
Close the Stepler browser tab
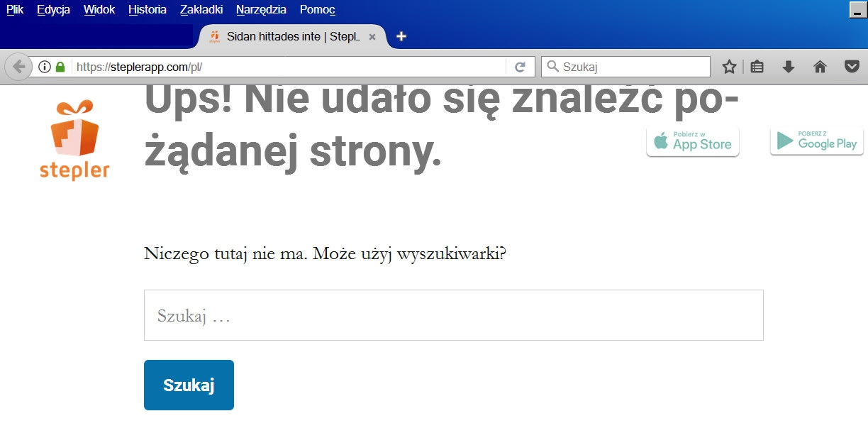pyautogui.click(x=372, y=37)
